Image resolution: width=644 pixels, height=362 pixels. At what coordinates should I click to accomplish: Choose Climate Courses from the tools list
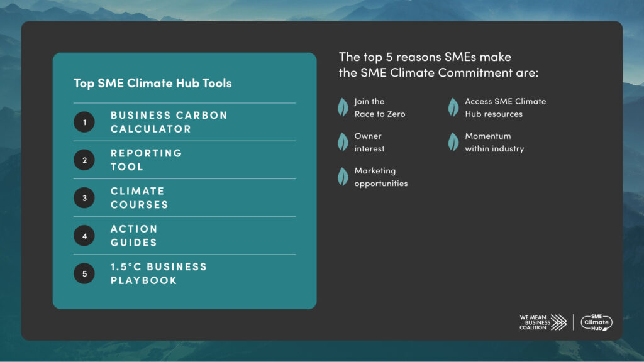click(x=139, y=198)
